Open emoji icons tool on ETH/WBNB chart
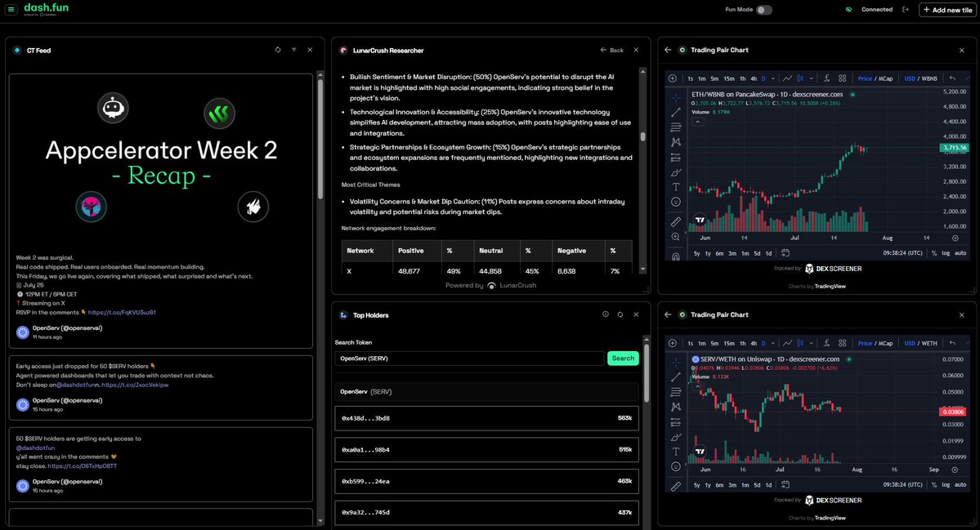 (676, 202)
